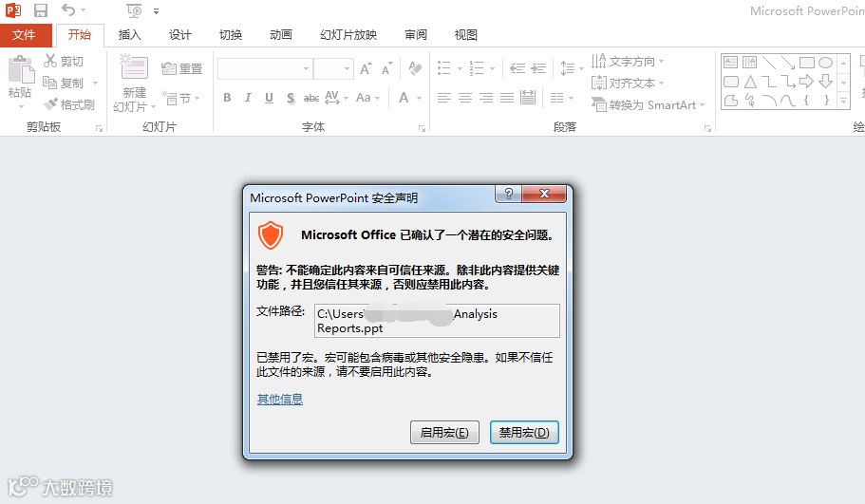Open the 文字方向 menu
The width and height of the screenshot is (865, 504).
click(x=628, y=61)
